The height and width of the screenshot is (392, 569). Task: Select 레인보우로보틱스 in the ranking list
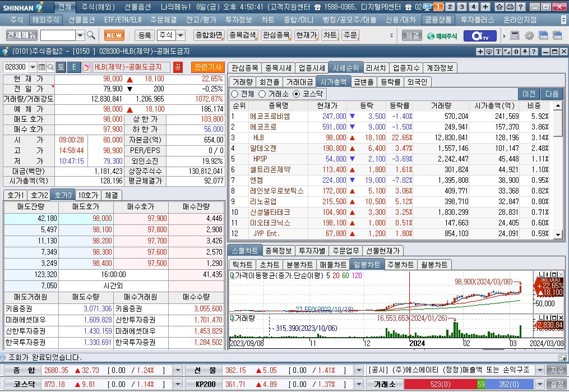pyautogui.click(x=276, y=191)
